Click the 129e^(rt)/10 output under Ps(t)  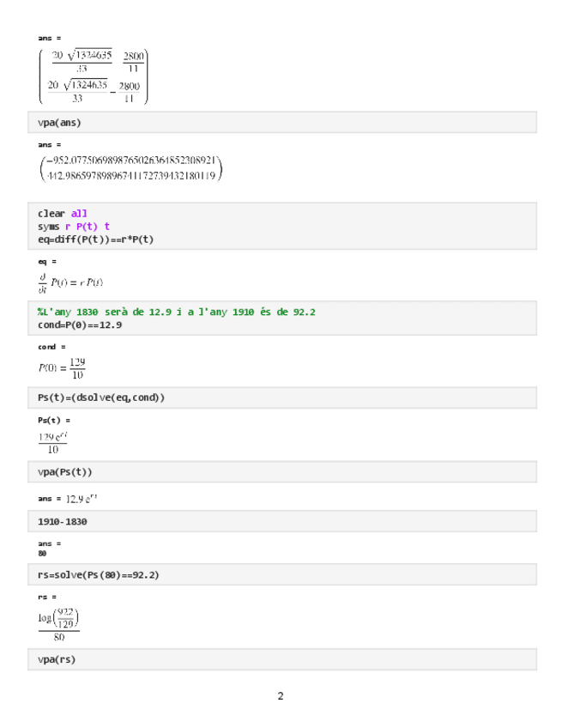click(x=52, y=442)
